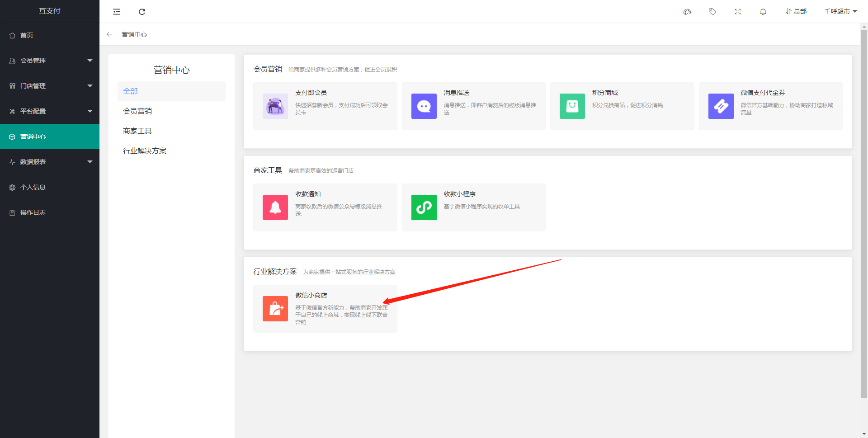The image size is (868, 438).
Task: Open the 微信小商店 card title
Action: pos(311,295)
